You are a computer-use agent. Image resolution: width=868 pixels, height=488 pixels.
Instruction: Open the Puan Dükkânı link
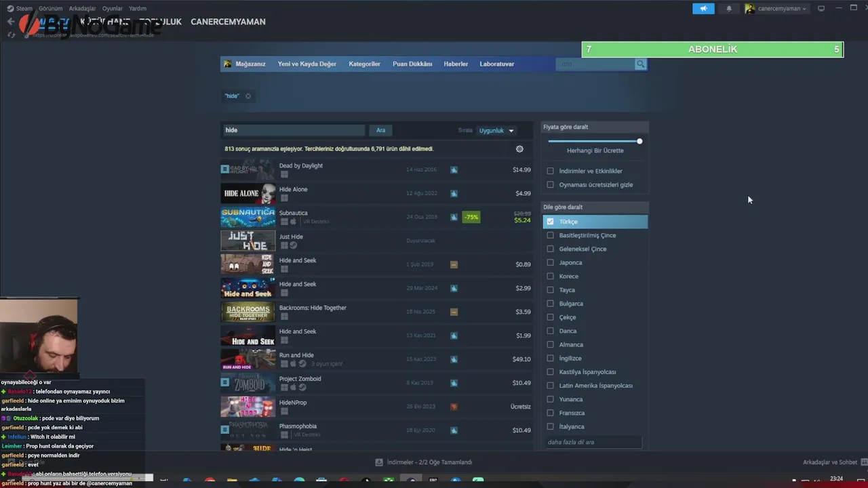pyautogui.click(x=412, y=64)
